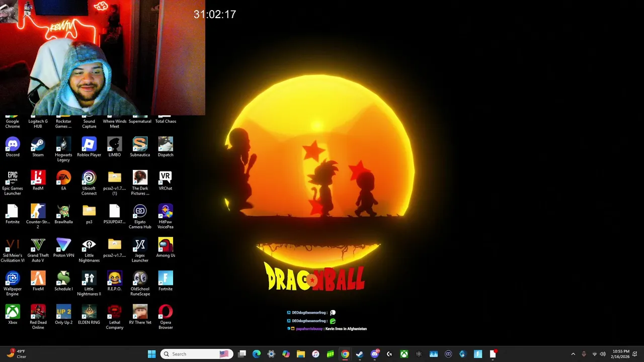Viewport: 644px width, 362px height.
Task: Open the Lethal Company desktop shortcut
Action: (x=115, y=318)
